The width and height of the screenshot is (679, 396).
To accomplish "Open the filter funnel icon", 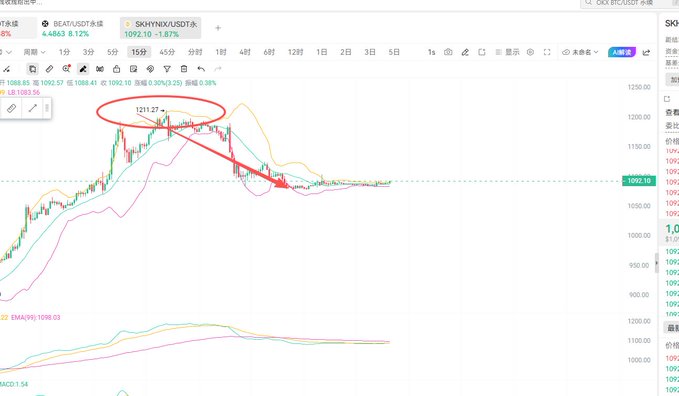I will pos(167,69).
